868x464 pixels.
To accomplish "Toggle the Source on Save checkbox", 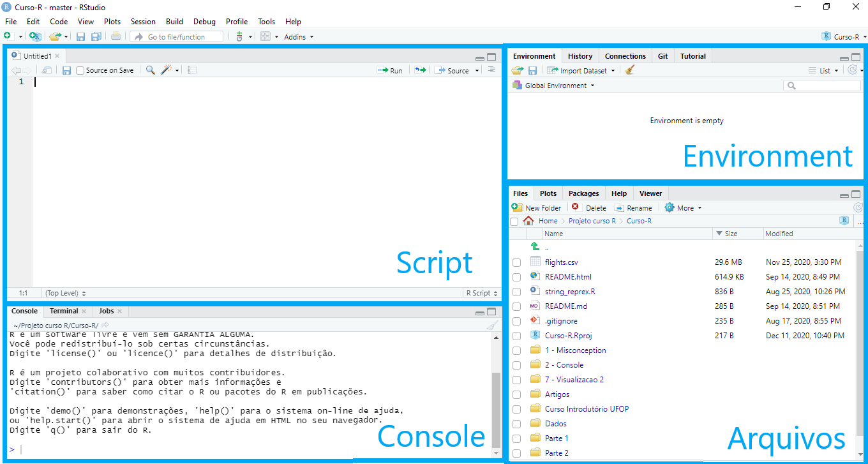I will [x=80, y=70].
